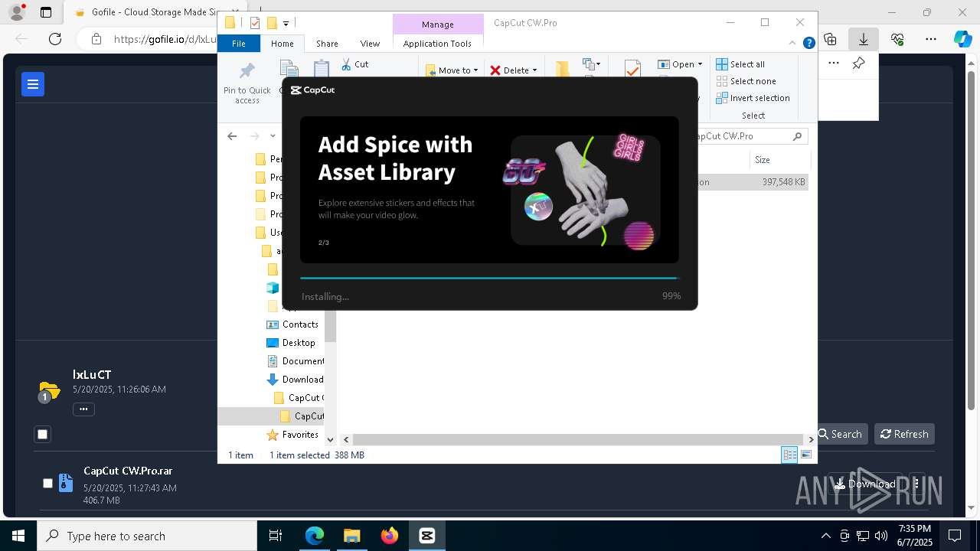Open Edge Collections icon
980x551 pixels.
click(x=830, y=39)
